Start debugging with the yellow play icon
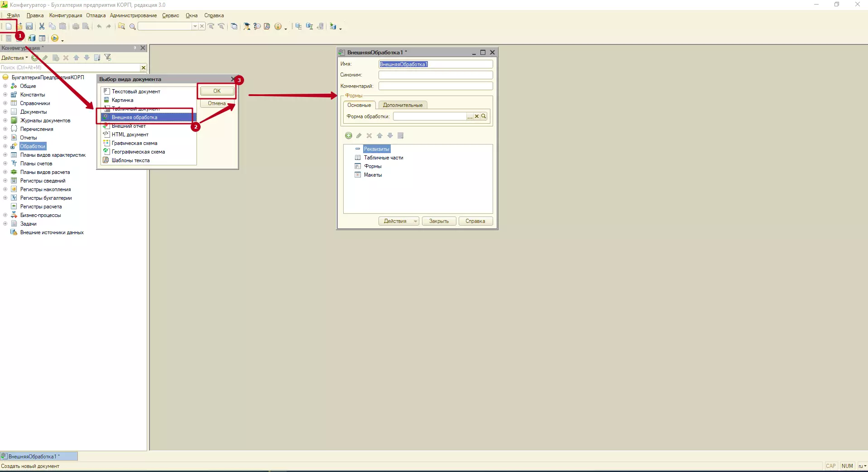The width and height of the screenshot is (868, 472). click(55, 38)
